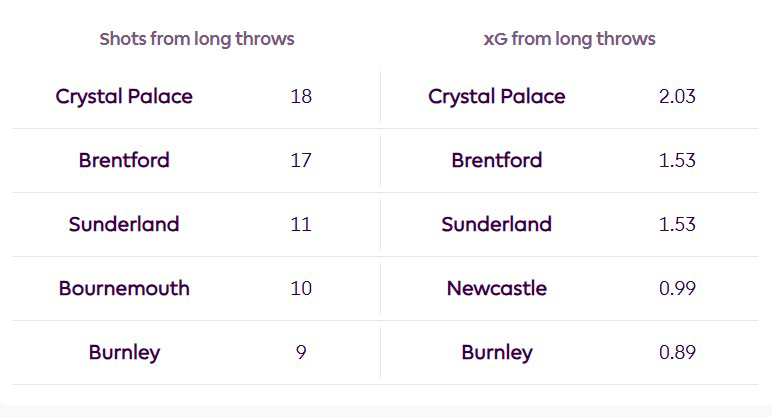This screenshot has height=417, width=772.
Task: Click Newcastle's 0.99 xG value
Action: point(677,288)
